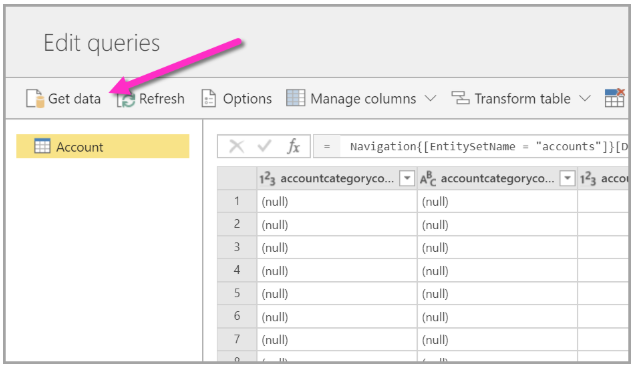Cancel formula edit with X icon

point(237,146)
